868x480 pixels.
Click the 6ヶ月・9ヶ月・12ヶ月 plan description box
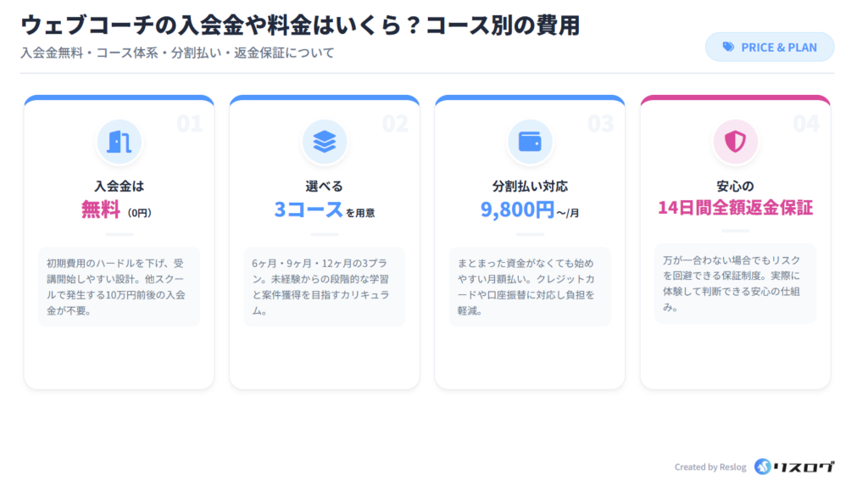(x=325, y=287)
